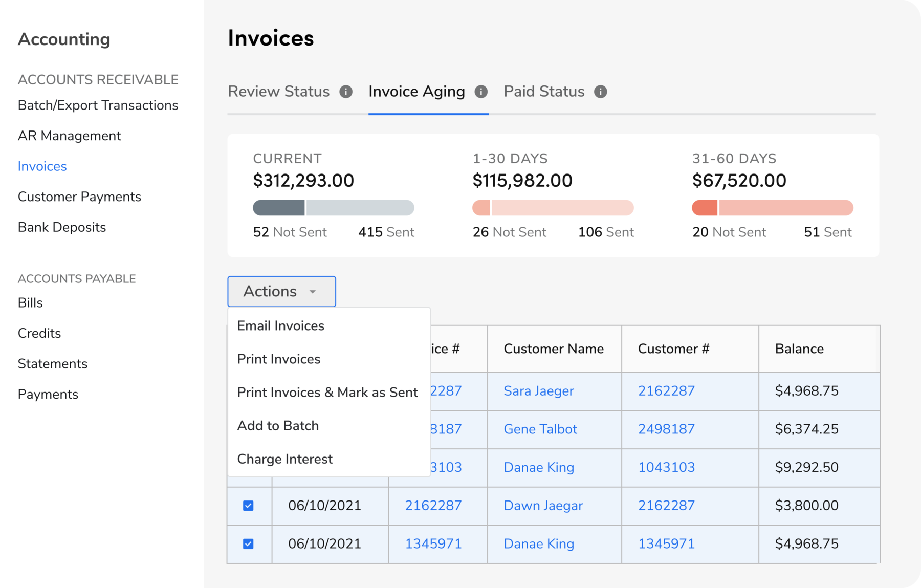Select Email Invoices from Actions menu
Image resolution: width=921 pixels, height=588 pixels.
(280, 325)
